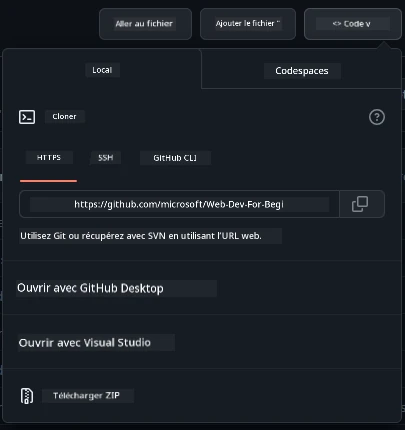Viewport: 405px width, 430px height.
Task: Select the SSH clone method
Action: (x=105, y=157)
